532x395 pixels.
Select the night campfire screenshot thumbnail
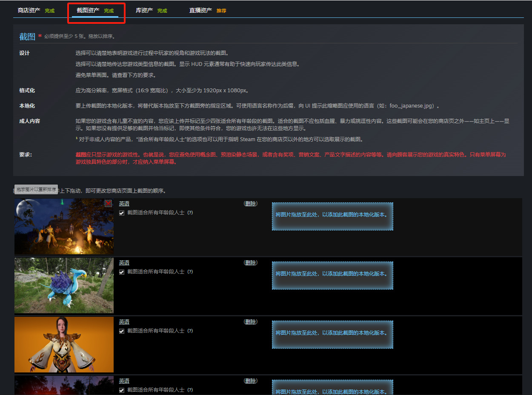(x=64, y=227)
